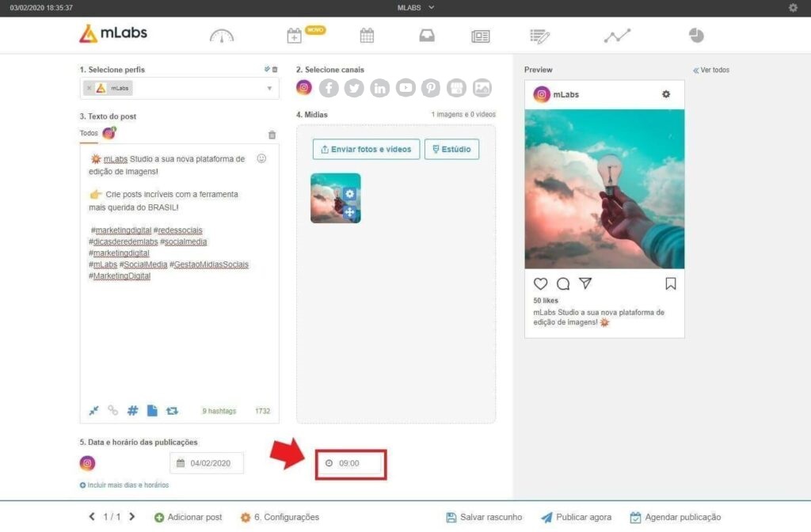Open the MLABS account dropdown in top bar

tap(416, 8)
